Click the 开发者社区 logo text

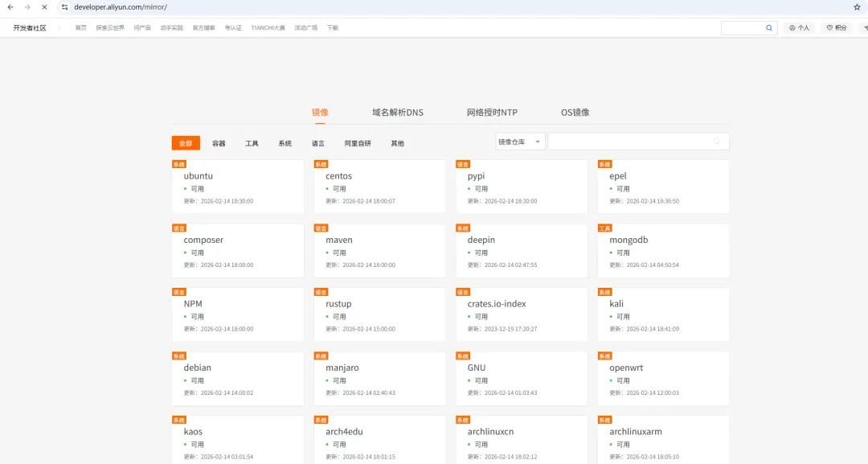[30, 27]
